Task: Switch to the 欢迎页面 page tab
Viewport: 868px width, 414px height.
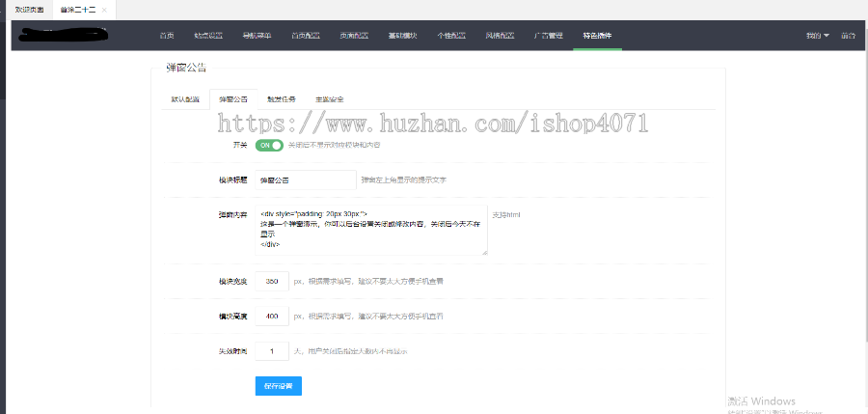Action: pyautogui.click(x=28, y=9)
